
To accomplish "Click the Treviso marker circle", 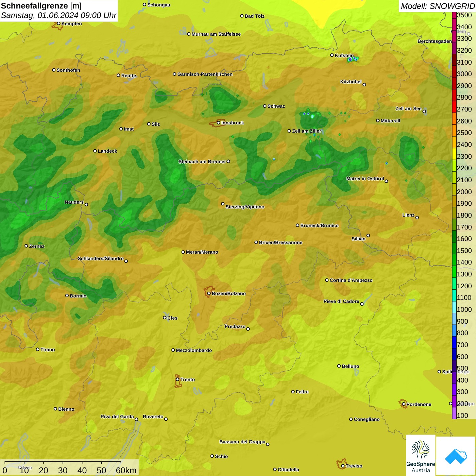I will click(x=343, y=466).
